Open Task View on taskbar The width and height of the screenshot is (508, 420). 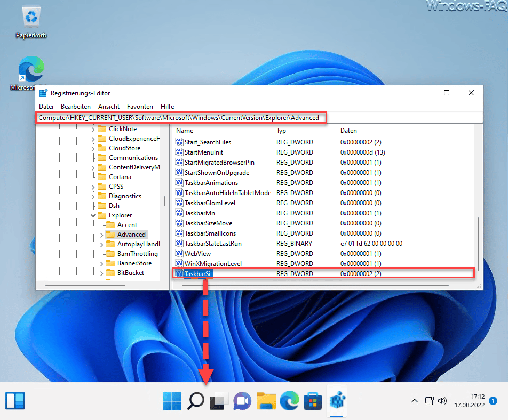pyautogui.click(x=219, y=401)
